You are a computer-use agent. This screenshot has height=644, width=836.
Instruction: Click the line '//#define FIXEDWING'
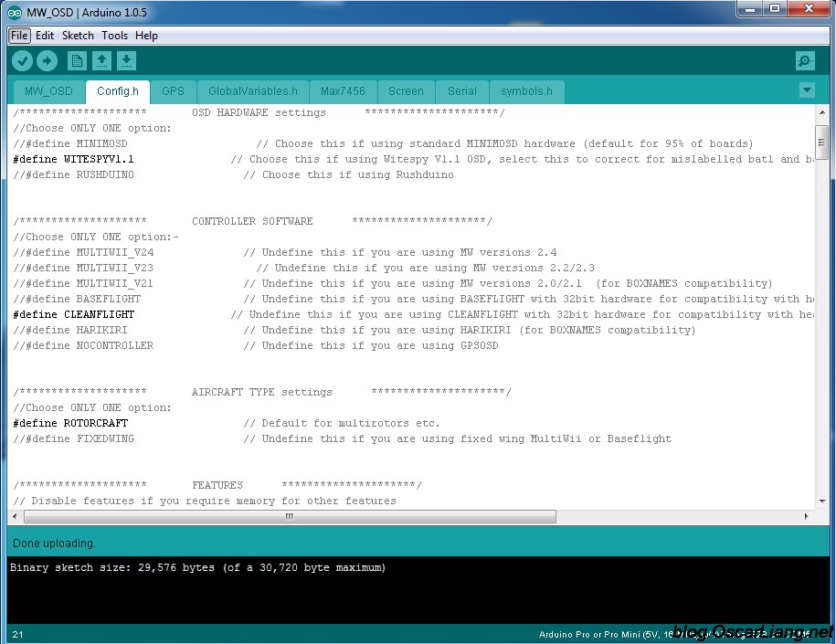pos(74,438)
